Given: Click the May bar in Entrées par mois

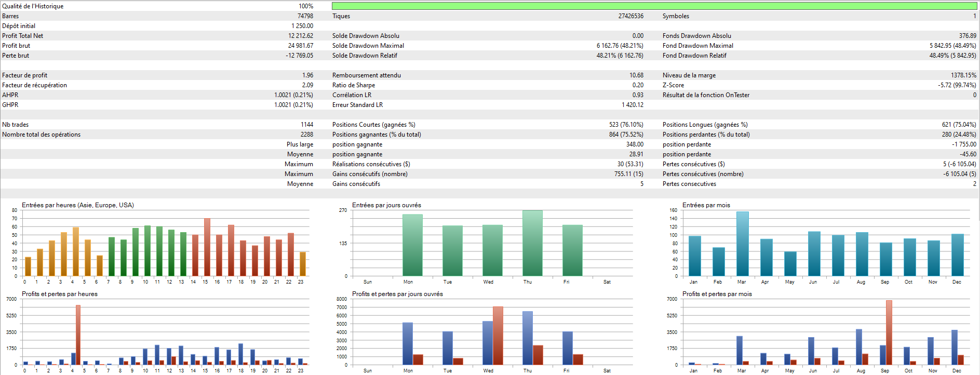Looking at the screenshot, I should coord(790,264).
